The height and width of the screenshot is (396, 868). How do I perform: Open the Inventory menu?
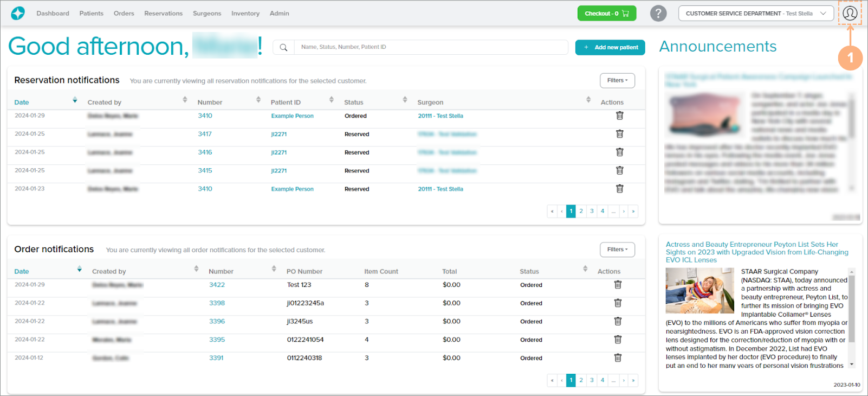click(x=245, y=14)
